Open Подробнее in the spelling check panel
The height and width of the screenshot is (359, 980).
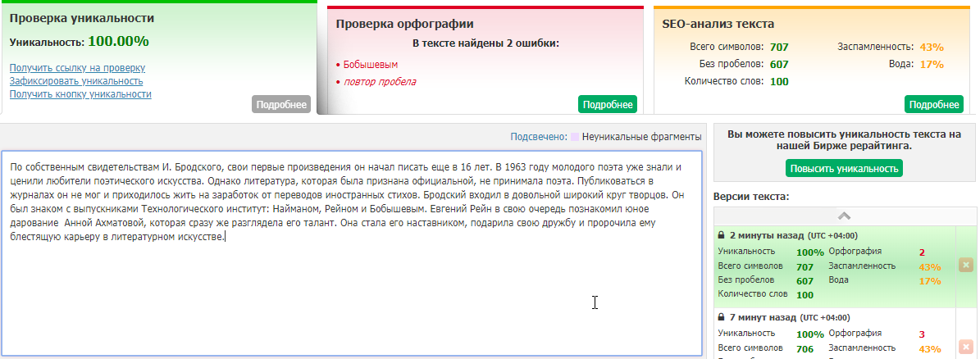607,104
